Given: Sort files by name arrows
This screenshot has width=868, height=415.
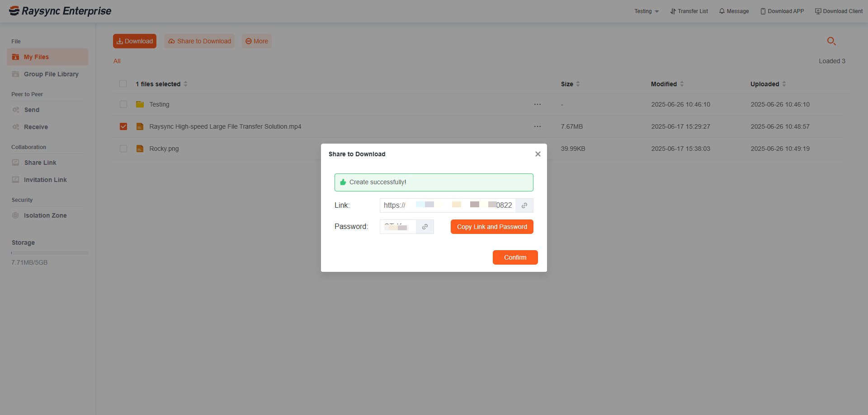Looking at the screenshot, I should click(x=185, y=84).
